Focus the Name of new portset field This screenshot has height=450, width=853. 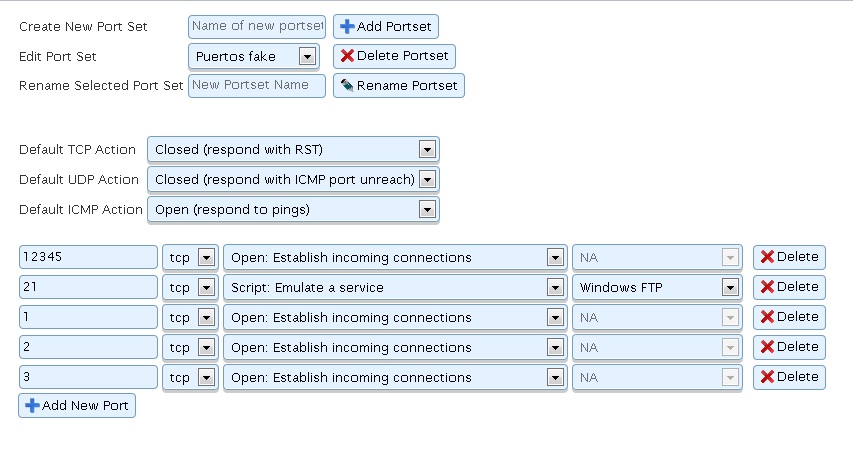point(256,26)
